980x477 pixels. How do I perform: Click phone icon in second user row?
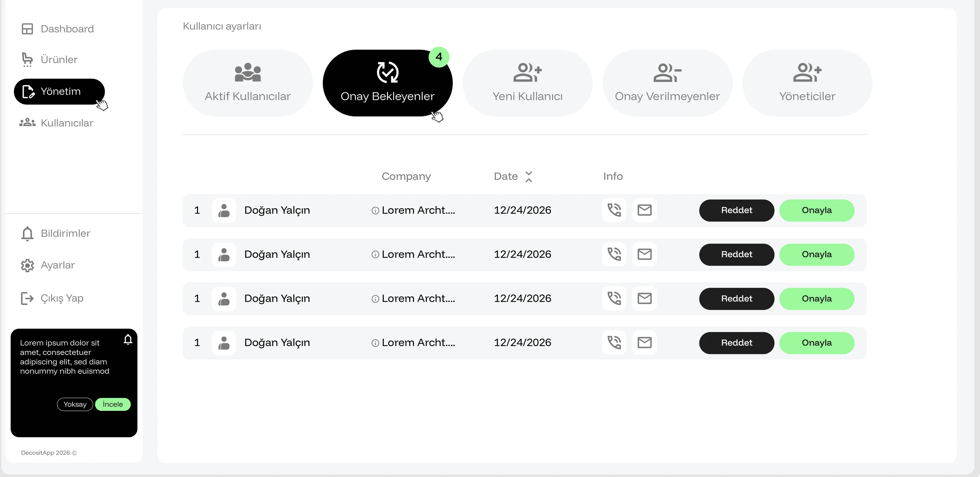point(614,254)
